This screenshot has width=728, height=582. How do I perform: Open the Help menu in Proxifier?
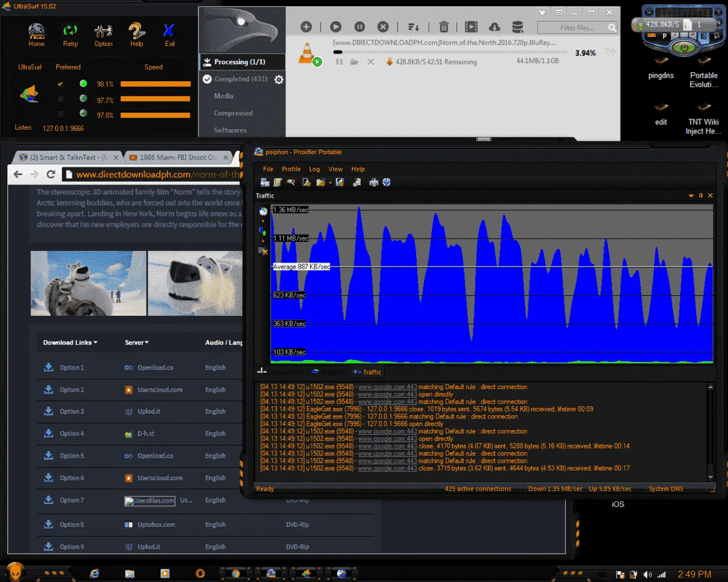(358, 169)
